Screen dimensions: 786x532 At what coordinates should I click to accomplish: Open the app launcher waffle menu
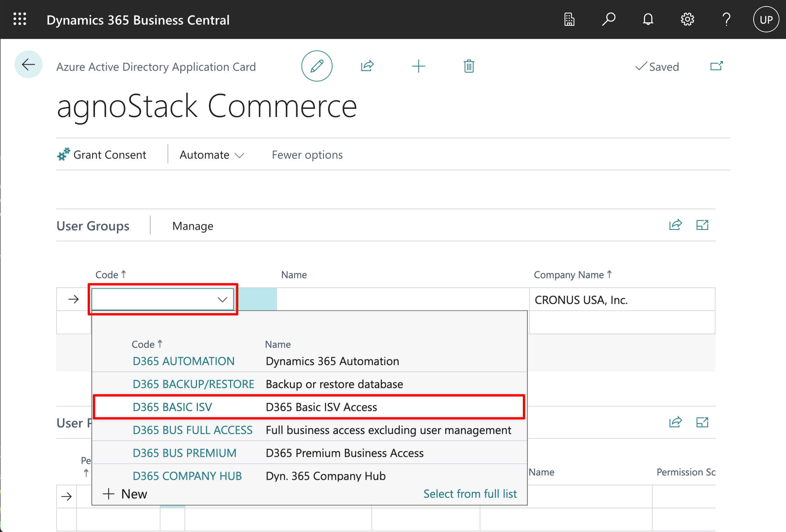click(x=19, y=19)
